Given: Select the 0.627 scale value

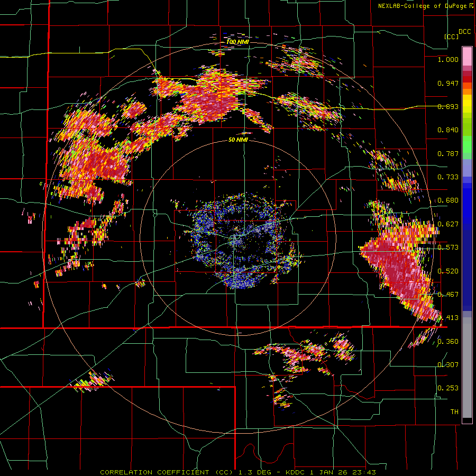Looking at the screenshot, I should (448, 224).
